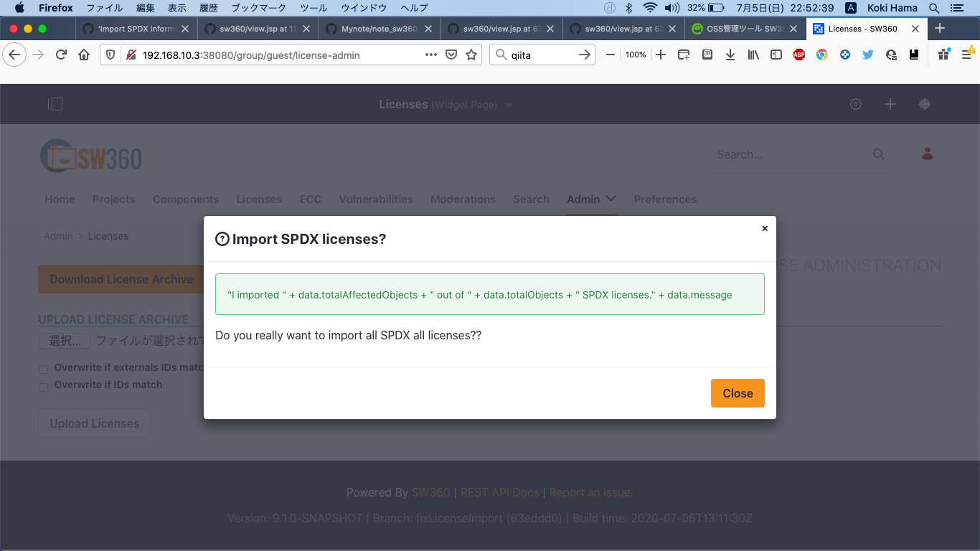Reset zoom with the 100% control

coord(634,55)
